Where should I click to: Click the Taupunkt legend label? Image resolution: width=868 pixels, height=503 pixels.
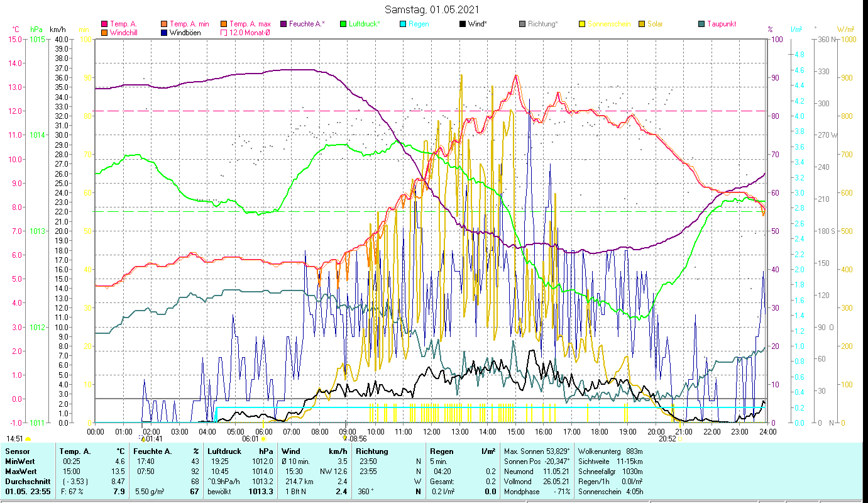(x=722, y=24)
